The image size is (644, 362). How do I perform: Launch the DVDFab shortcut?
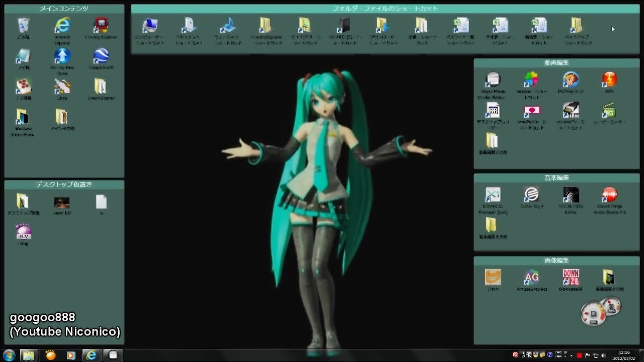(x=571, y=80)
